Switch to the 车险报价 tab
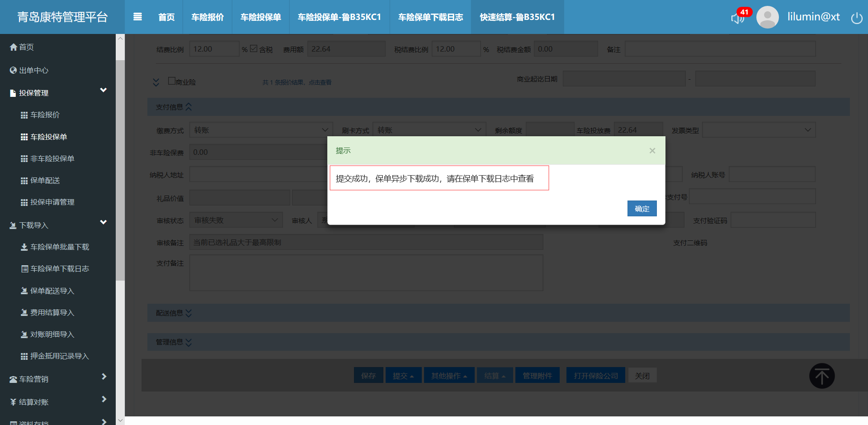This screenshot has width=868, height=425. (208, 17)
